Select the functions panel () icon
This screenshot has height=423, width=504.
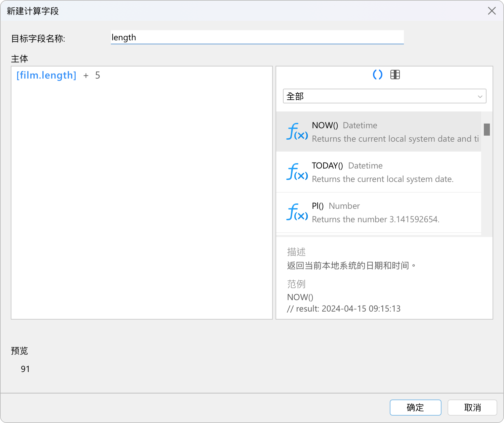click(x=377, y=75)
